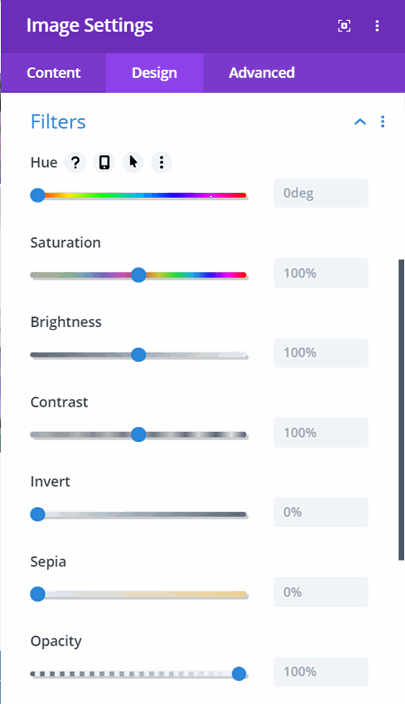Click the Opacity slider handle
Image resolution: width=405 pixels, height=704 pixels.
(239, 673)
